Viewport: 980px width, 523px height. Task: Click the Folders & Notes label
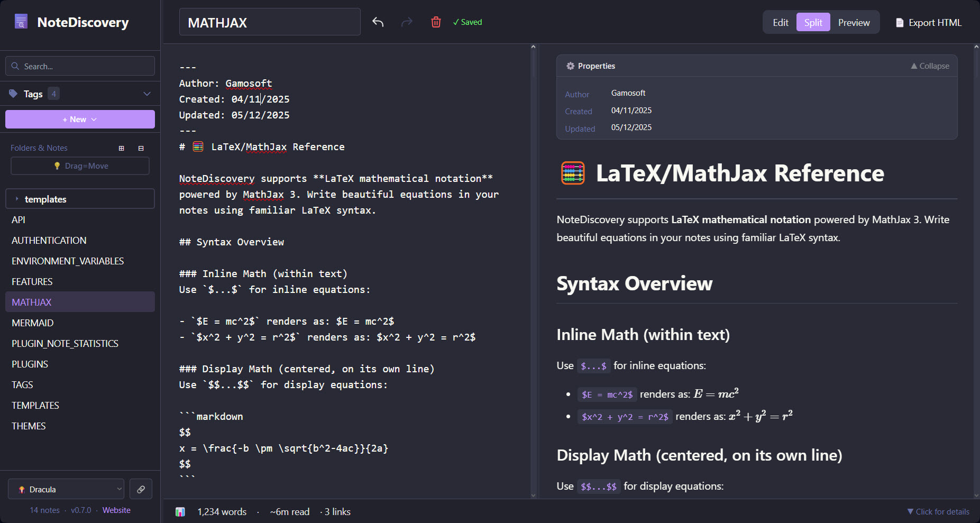[x=39, y=148]
